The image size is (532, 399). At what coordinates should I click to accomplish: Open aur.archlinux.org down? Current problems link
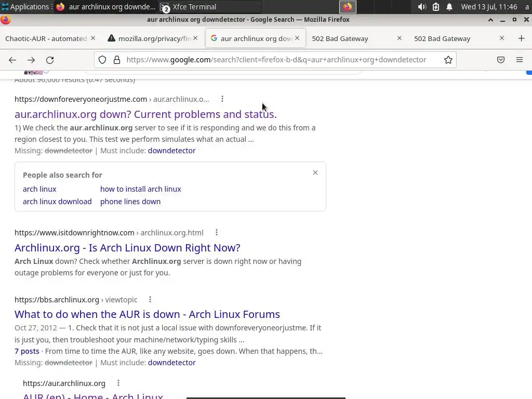[x=145, y=114]
